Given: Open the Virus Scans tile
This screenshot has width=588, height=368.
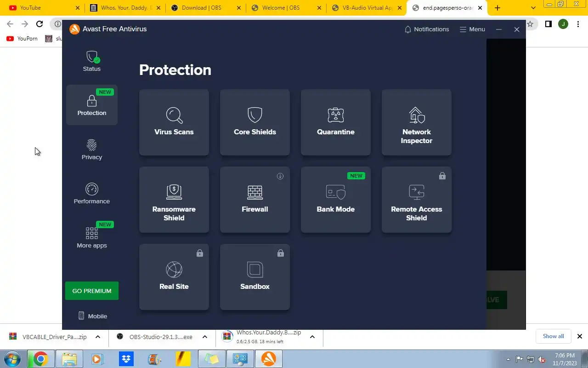Looking at the screenshot, I should click(x=174, y=122).
